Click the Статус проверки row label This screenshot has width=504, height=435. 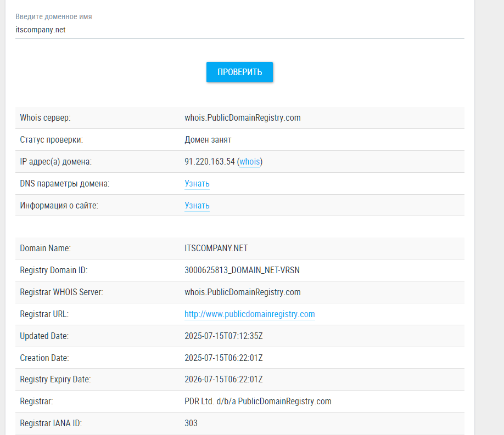click(51, 140)
